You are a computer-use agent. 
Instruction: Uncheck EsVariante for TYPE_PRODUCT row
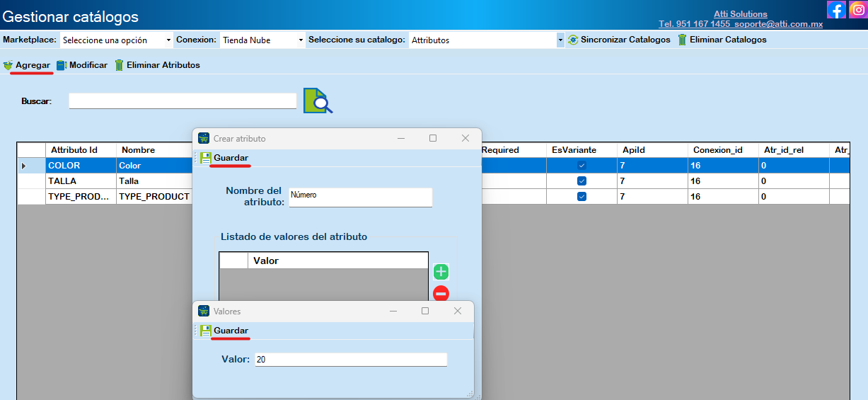click(x=581, y=196)
